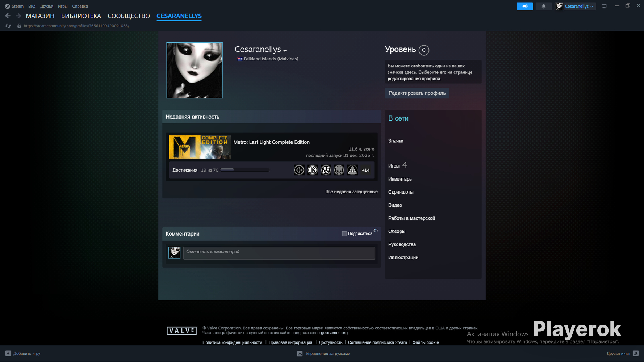Open the Cesaranellys account dropdown in top bar
The image size is (644, 362).
(x=579, y=6)
